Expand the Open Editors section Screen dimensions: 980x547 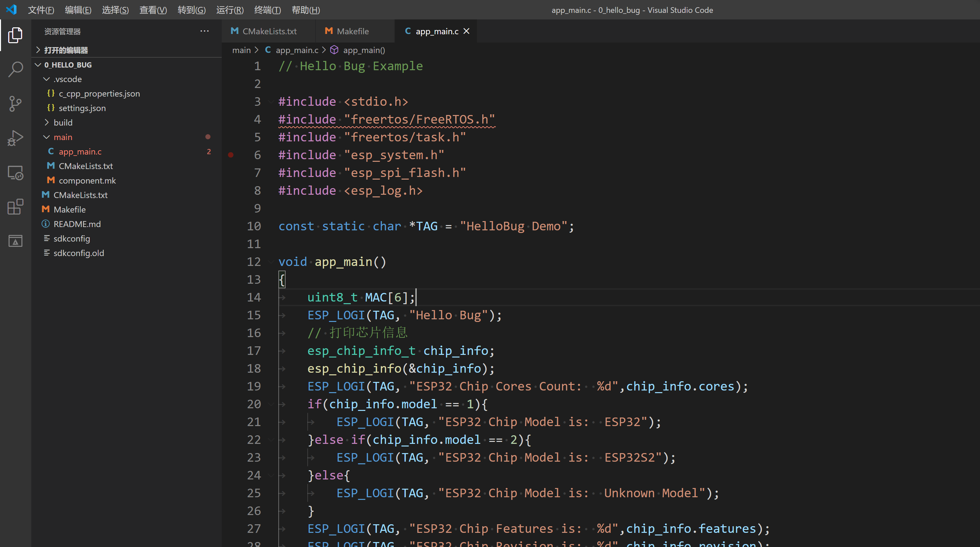point(66,50)
